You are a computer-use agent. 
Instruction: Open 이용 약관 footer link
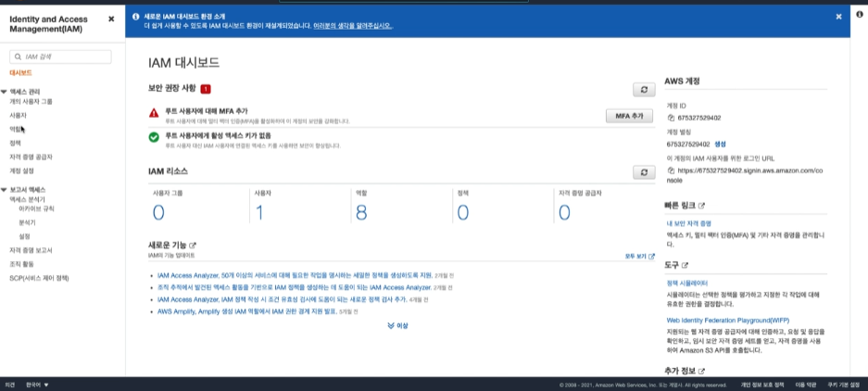(805, 385)
